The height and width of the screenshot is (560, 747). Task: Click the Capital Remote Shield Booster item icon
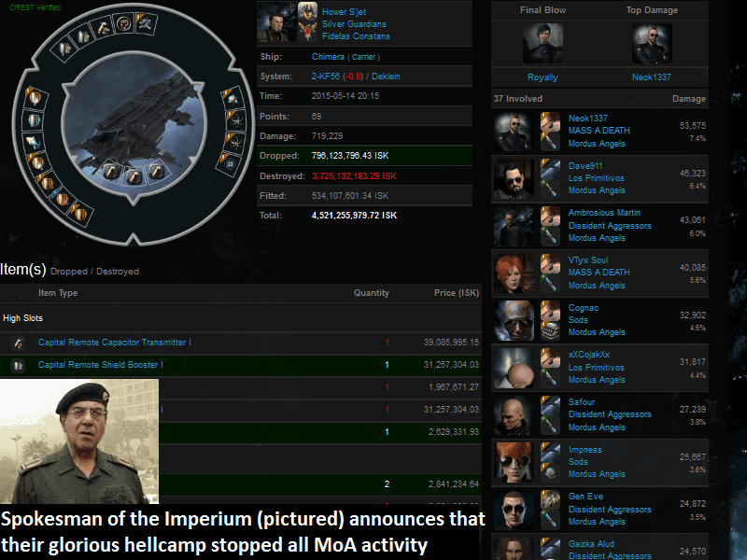coord(18,365)
